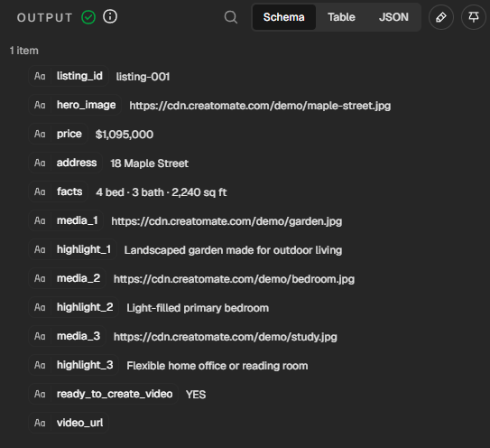Click the string type icon beside facts
Screen dimensions: 490x448
pyautogui.click(x=40, y=191)
